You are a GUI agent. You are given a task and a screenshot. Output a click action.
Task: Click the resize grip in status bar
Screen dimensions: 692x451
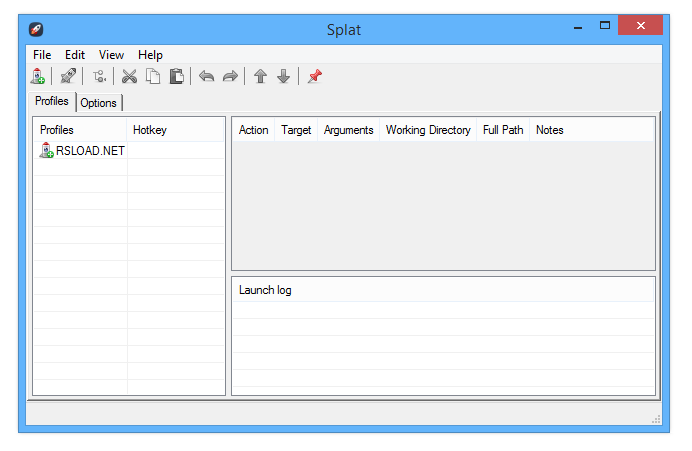coord(656,419)
